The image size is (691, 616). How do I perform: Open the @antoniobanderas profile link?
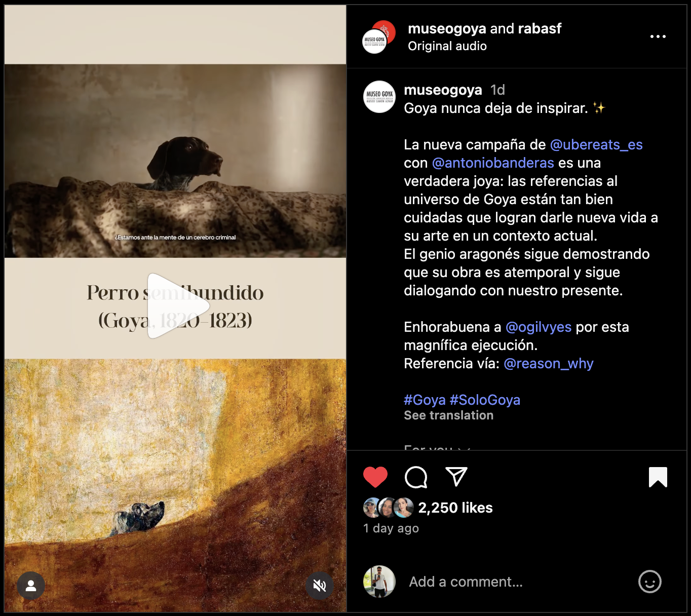click(493, 163)
